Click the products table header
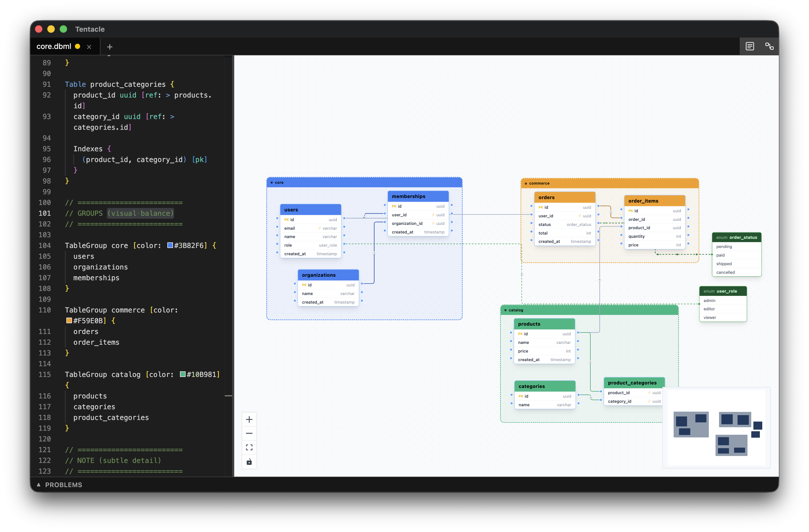Image resolution: width=809 pixels, height=532 pixels. [x=544, y=324]
